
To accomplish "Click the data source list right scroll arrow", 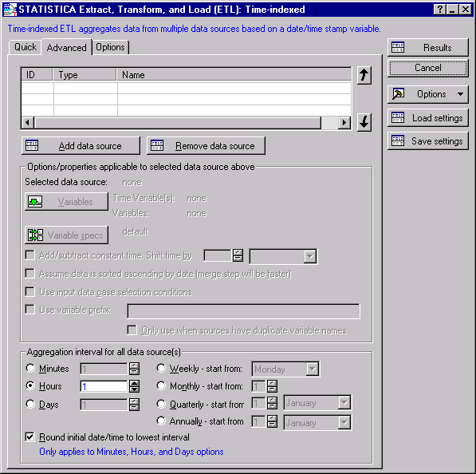I will 344,123.
